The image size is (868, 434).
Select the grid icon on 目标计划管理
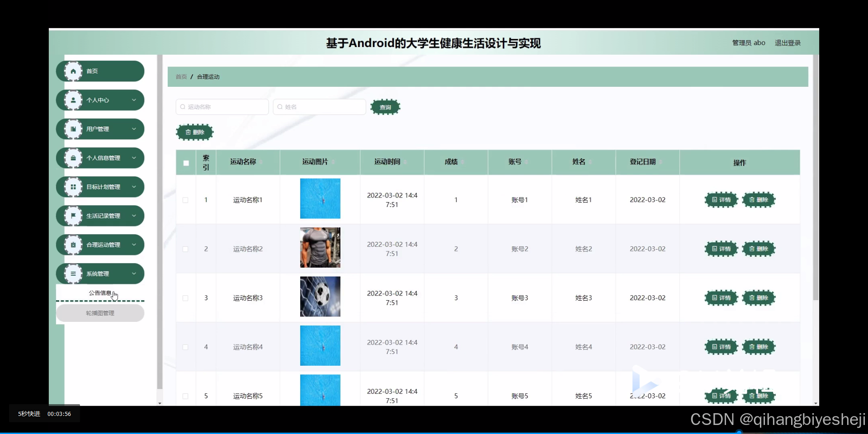click(73, 187)
